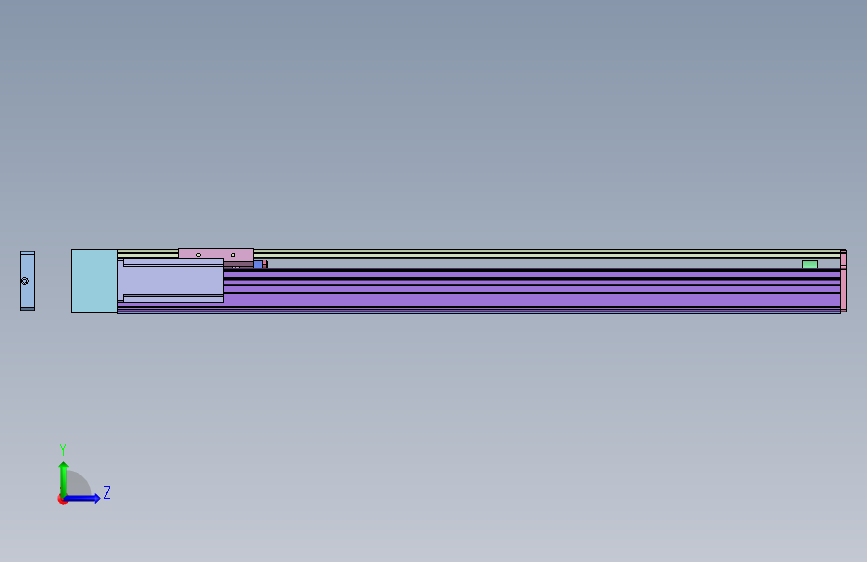867x562 pixels.
Task: Click the circular hole on the detached blue plate
Action: click(x=24, y=281)
